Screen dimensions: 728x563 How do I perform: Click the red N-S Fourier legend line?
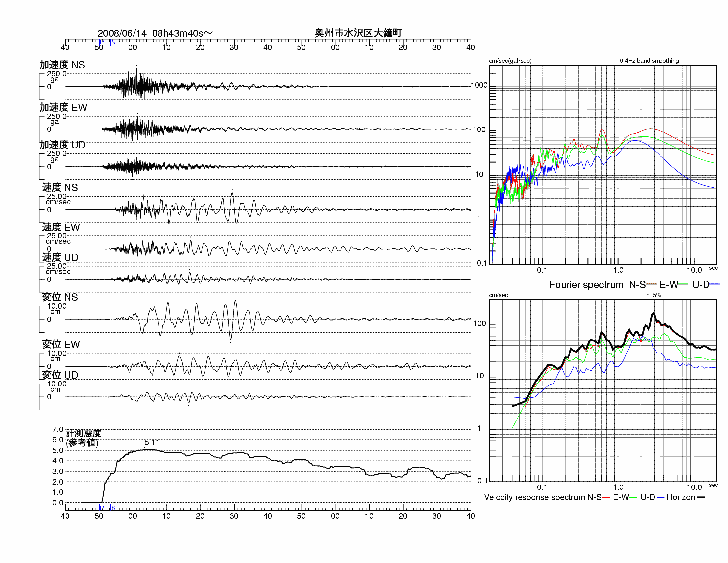(651, 284)
